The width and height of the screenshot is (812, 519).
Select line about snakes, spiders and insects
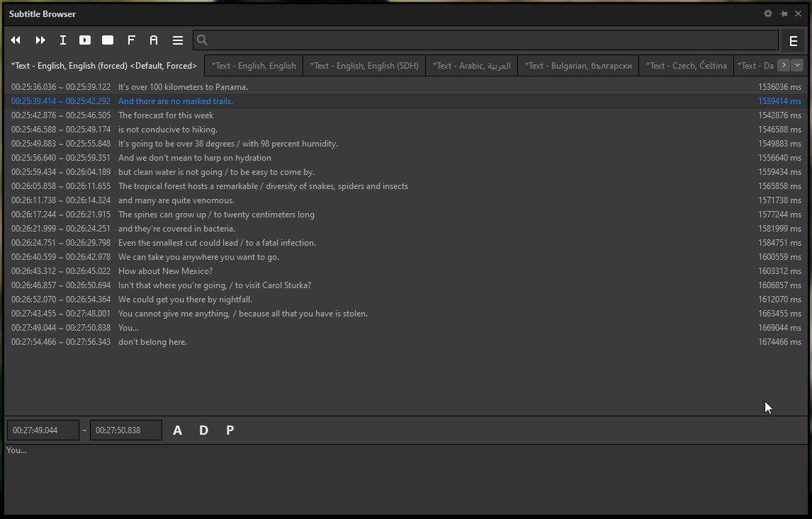[x=406, y=186]
